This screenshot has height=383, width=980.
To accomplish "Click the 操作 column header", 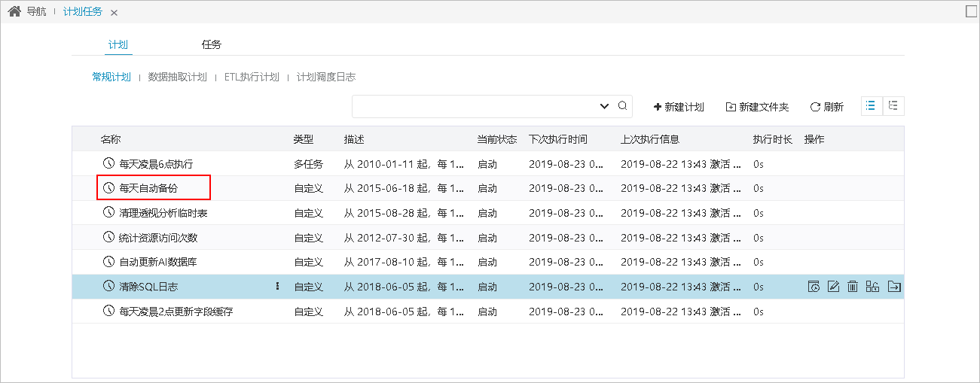I will 814,139.
